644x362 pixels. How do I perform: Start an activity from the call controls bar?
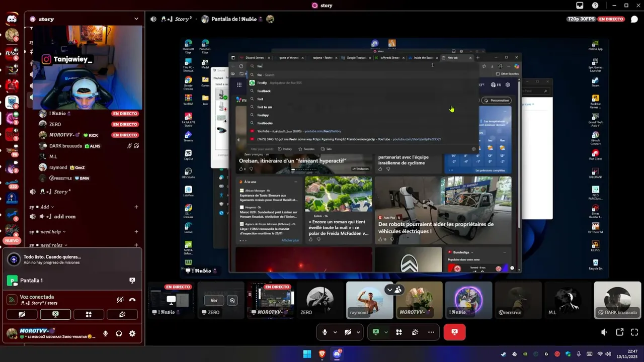click(399, 332)
